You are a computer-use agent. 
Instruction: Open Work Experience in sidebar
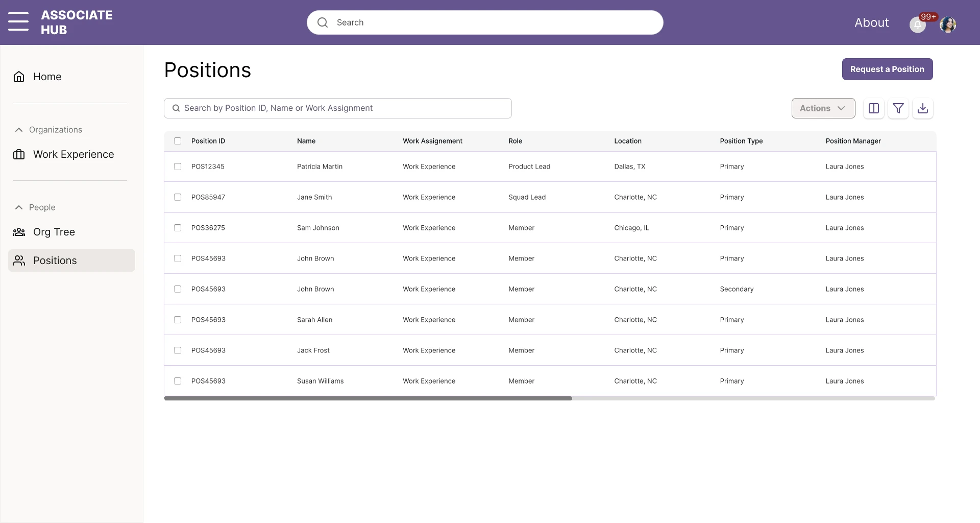[73, 154]
